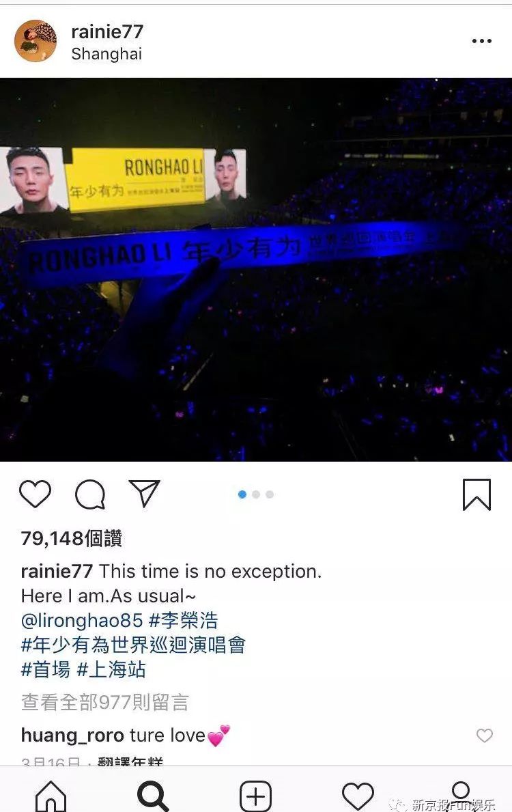Save post with bookmark icon
The width and height of the screenshot is (512, 812).
coord(477,494)
